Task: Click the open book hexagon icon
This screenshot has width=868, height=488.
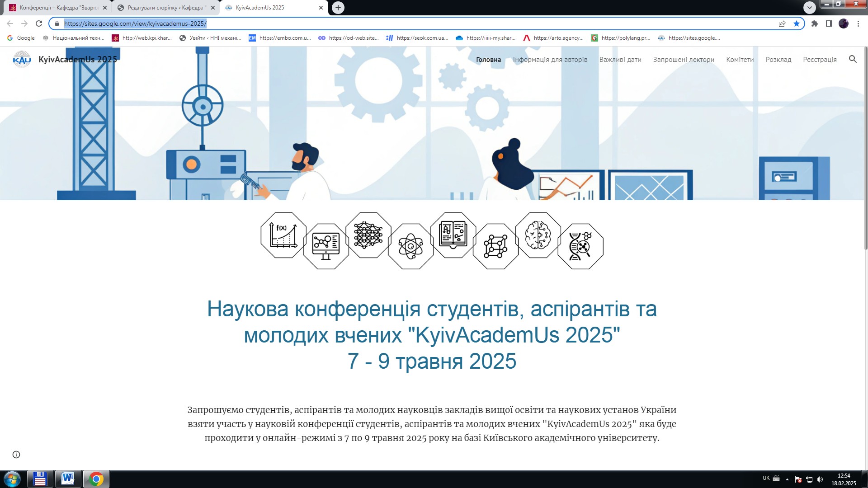Action: coord(453,235)
